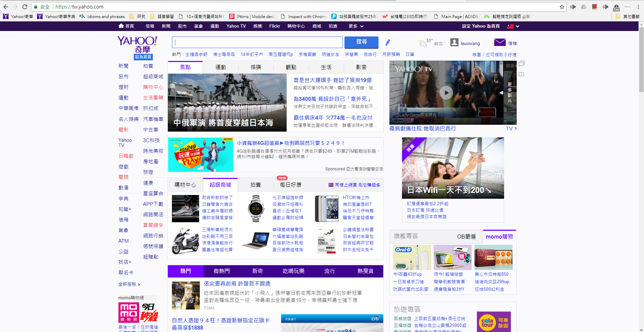This screenshot has width=644, height=332.
Task: Click the 恭喜！您可領取 3 好禮 link
Action: click(494, 55)
